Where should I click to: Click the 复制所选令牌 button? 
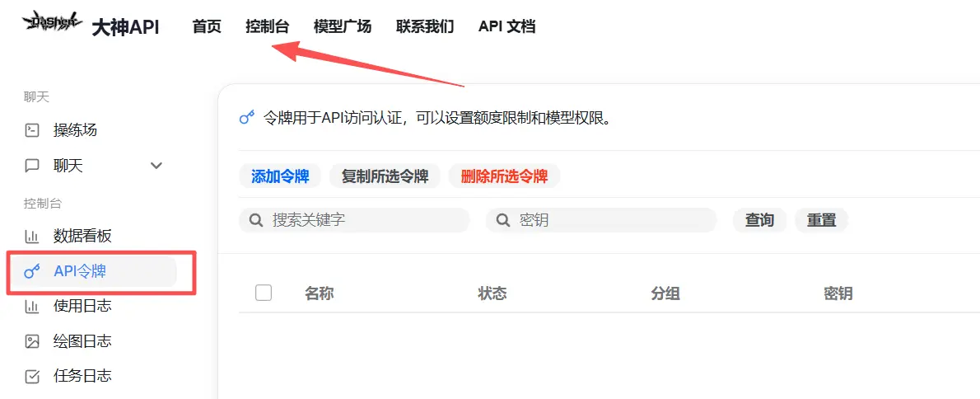pos(385,176)
